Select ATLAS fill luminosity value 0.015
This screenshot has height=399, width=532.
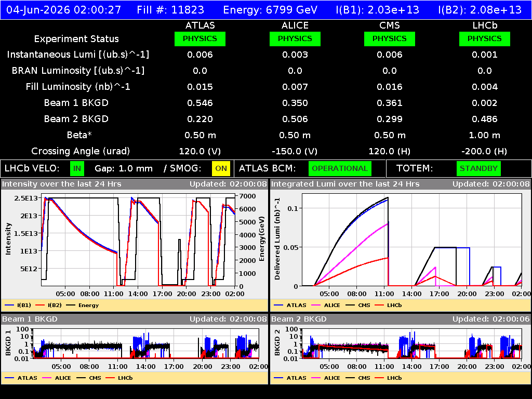click(x=200, y=87)
